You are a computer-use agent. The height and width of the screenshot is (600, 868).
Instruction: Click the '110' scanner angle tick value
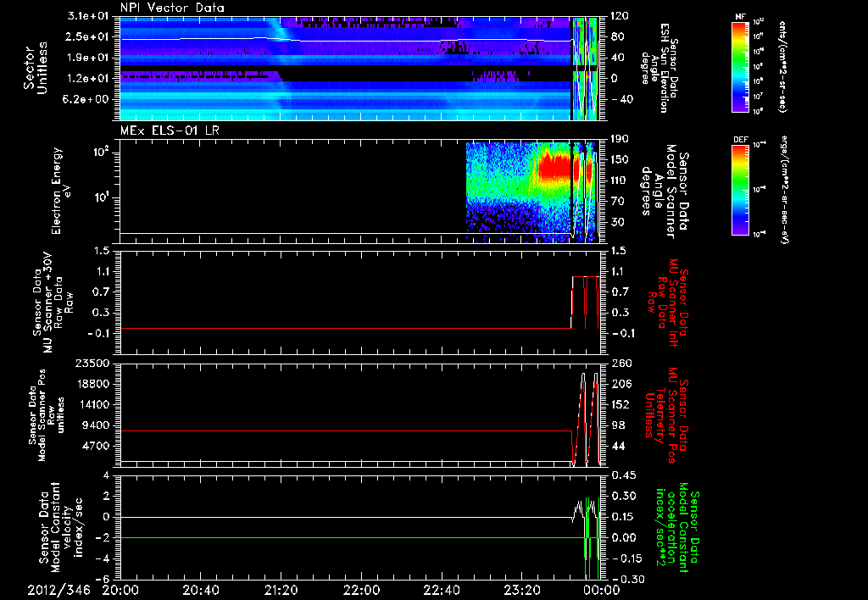[620, 181]
